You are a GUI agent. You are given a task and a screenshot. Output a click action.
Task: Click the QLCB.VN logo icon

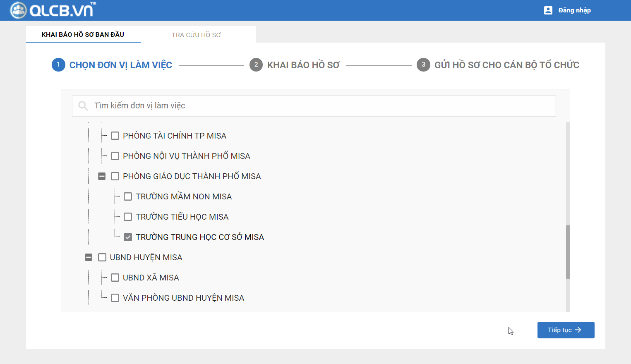point(18,10)
